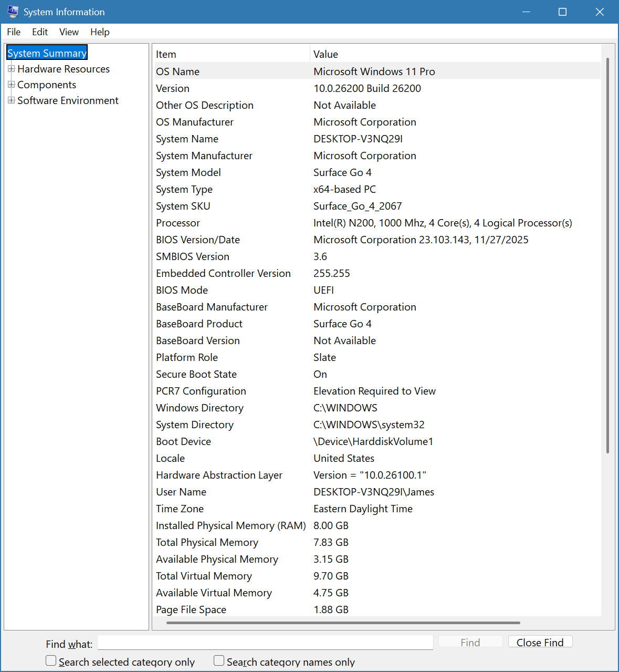Enable Search selected category only checkbox
The height and width of the screenshot is (672, 619).
pos(51,660)
